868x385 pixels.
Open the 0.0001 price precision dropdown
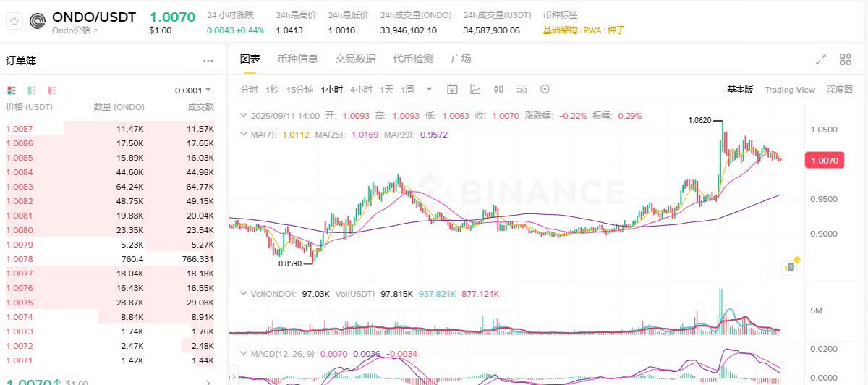(193, 90)
